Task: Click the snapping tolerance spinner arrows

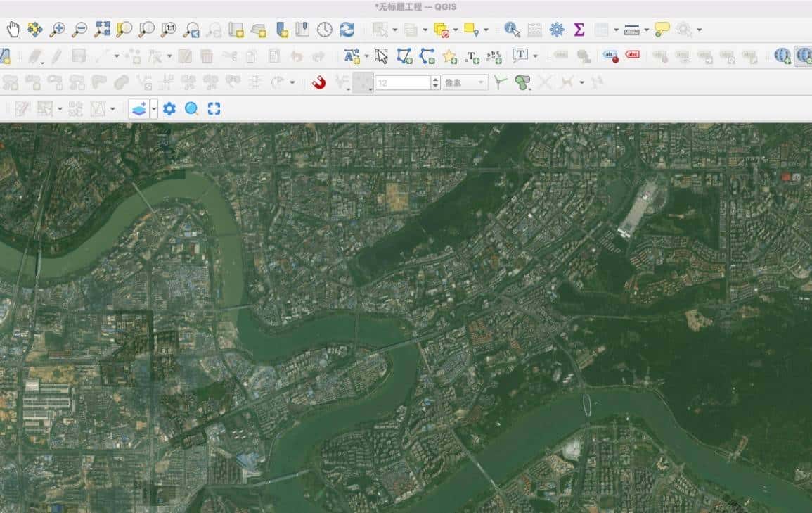Action: click(435, 83)
